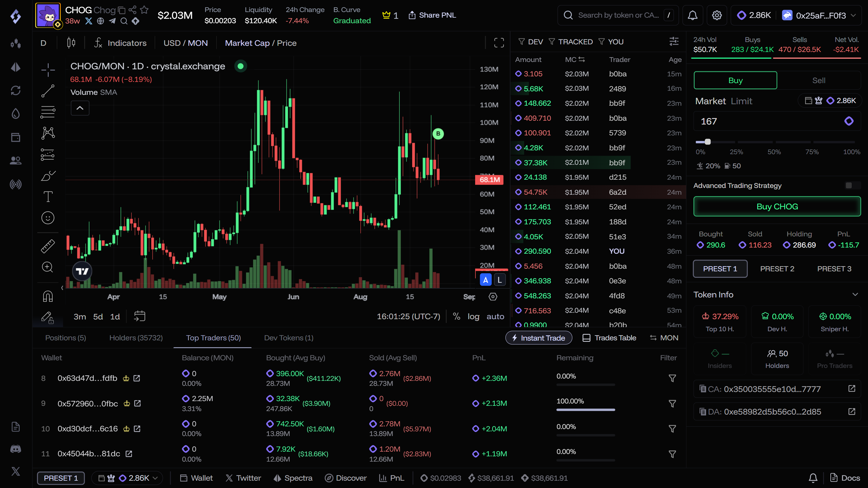Image resolution: width=868 pixels, height=488 pixels.
Task: Toggle the DEV trades filter
Action: click(x=531, y=42)
